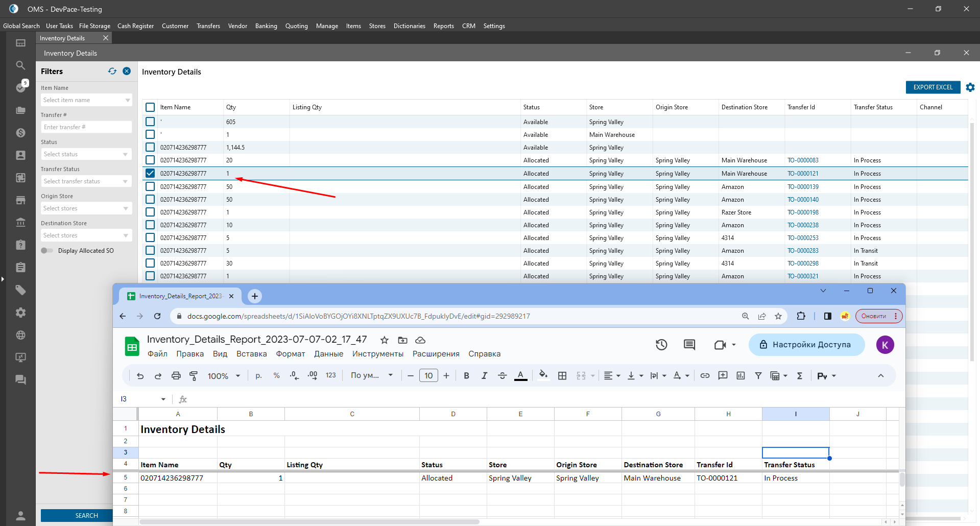Open version history clock icon
This screenshot has height=526, width=980.
pos(661,345)
